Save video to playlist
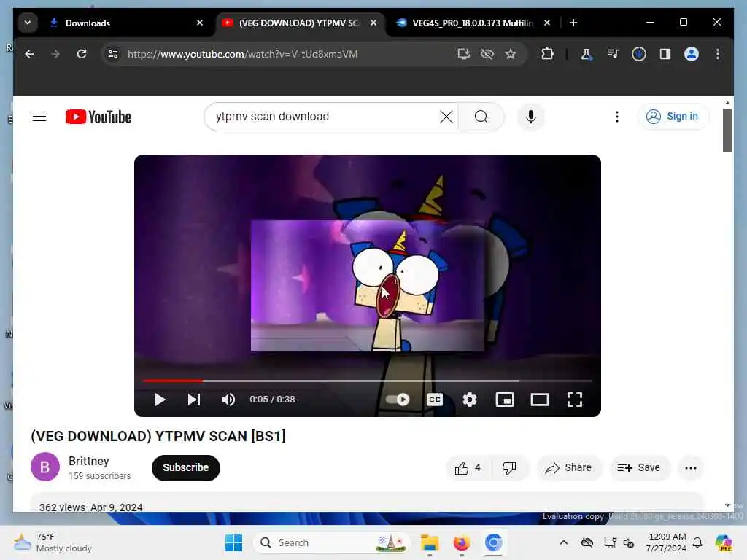Viewport: 747px width, 560px height. coord(639,468)
